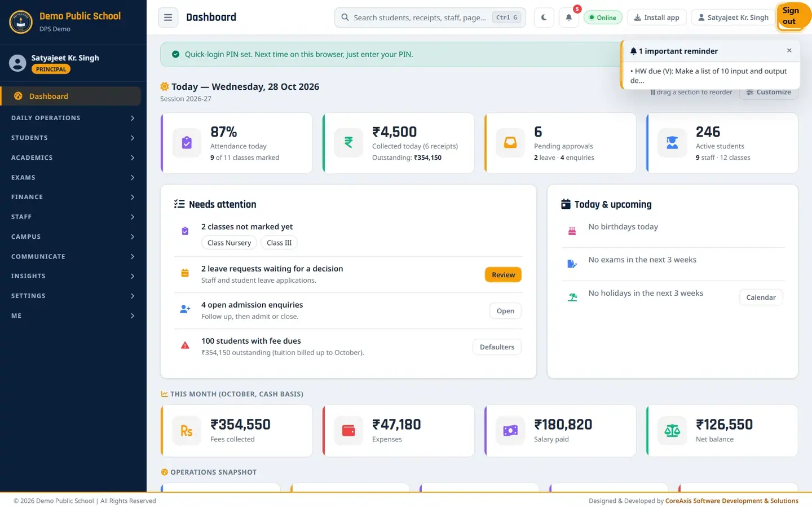
Task: Select the Dashboard sidebar item
Action: [71, 96]
